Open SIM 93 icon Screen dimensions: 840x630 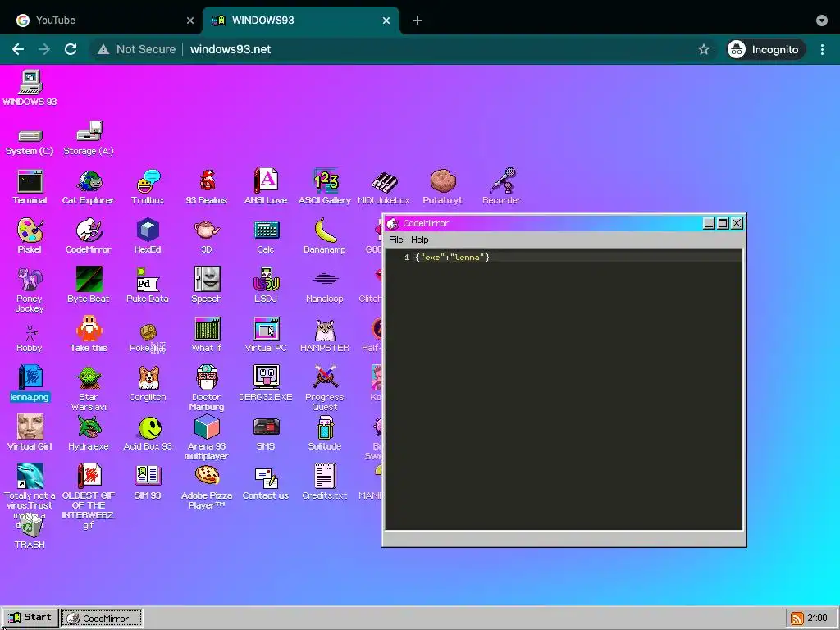(x=148, y=482)
